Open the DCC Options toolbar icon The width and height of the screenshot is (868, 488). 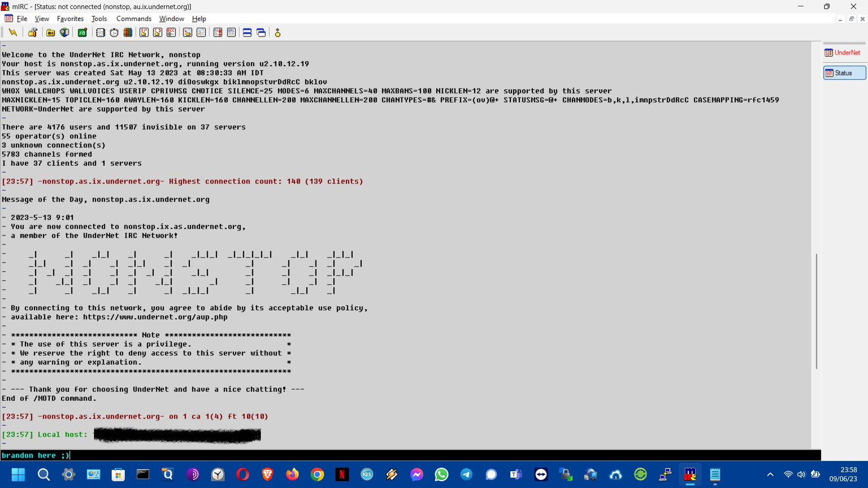(171, 33)
